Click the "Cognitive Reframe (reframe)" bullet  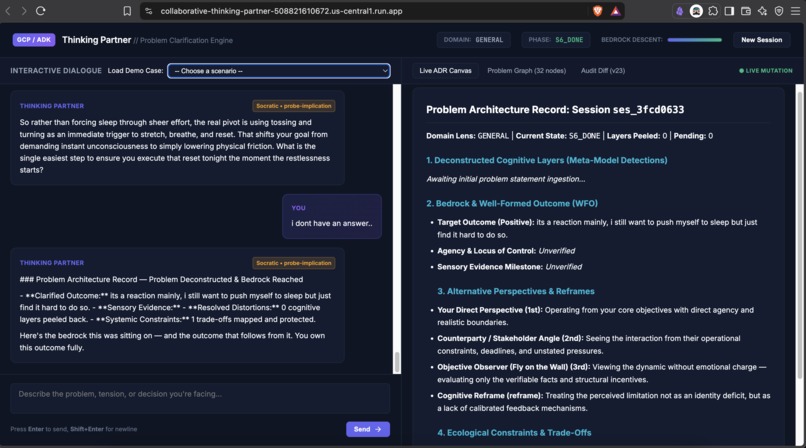tap(603, 402)
